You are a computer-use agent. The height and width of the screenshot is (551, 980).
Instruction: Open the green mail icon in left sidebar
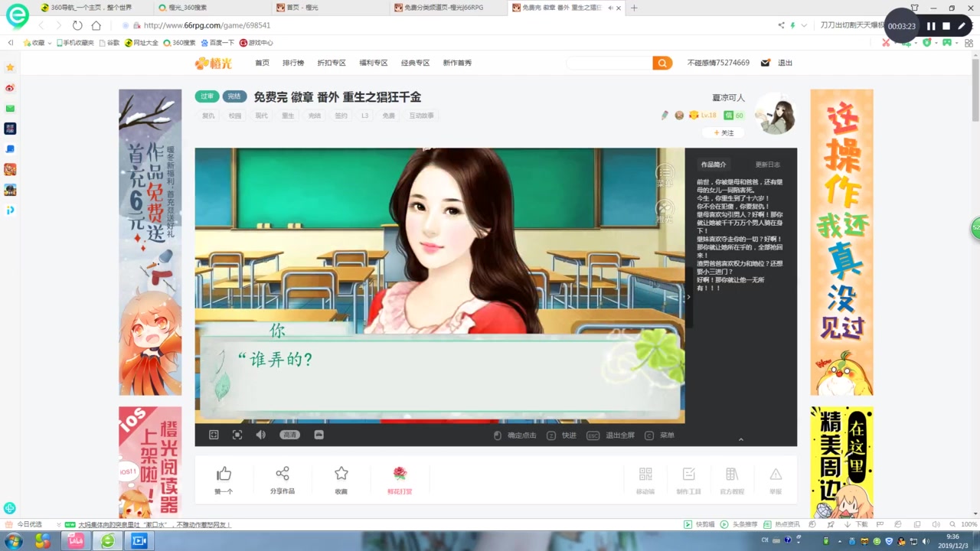click(x=10, y=109)
